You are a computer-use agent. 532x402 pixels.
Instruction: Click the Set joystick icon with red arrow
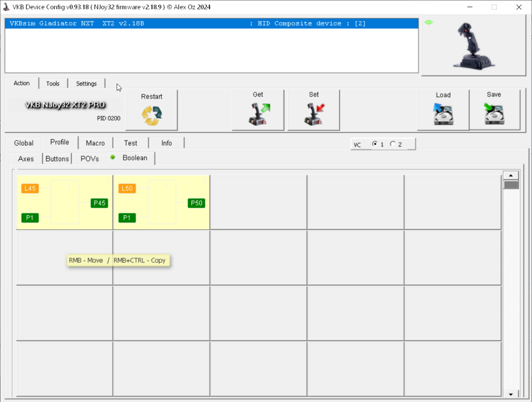(314, 114)
